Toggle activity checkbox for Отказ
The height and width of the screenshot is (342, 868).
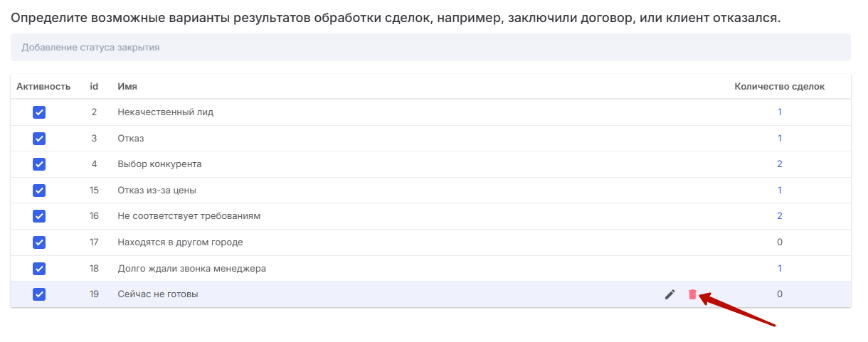click(39, 138)
